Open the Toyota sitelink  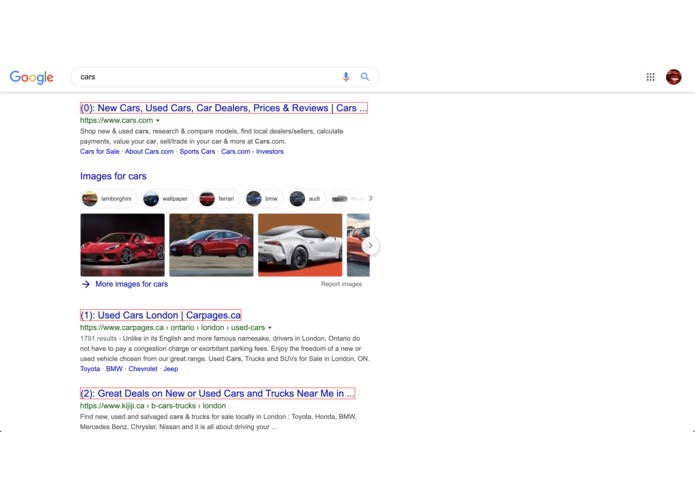[90, 369]
